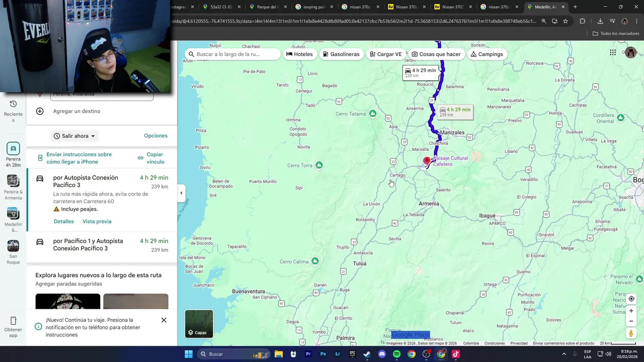Filter by Hoteles chip
The height and width of the screenshot is (362, 644).
299,54
